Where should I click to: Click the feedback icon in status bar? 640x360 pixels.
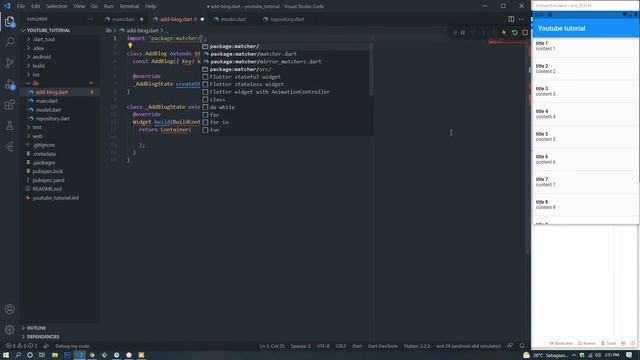pos(510,346)
